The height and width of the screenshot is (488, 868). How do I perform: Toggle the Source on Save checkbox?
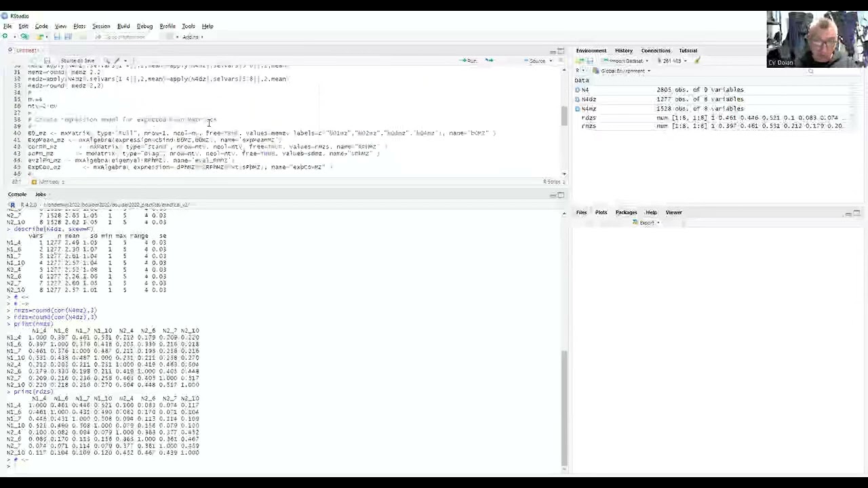click(x=77, y=60)
